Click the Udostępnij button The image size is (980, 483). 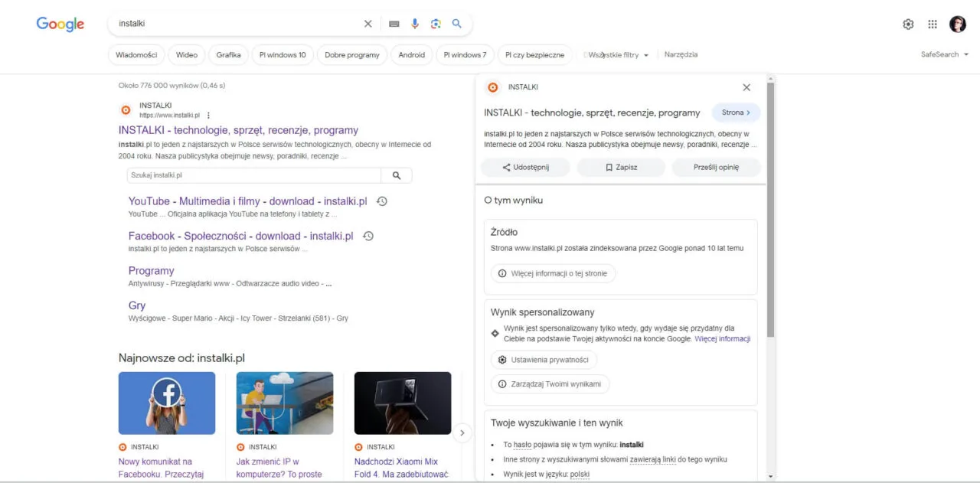[525, 167]
